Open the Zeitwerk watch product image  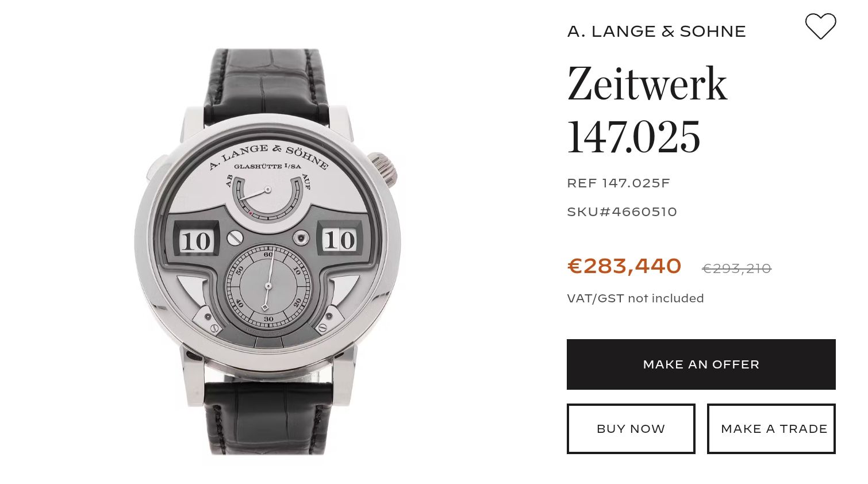(x=268, y=252)
